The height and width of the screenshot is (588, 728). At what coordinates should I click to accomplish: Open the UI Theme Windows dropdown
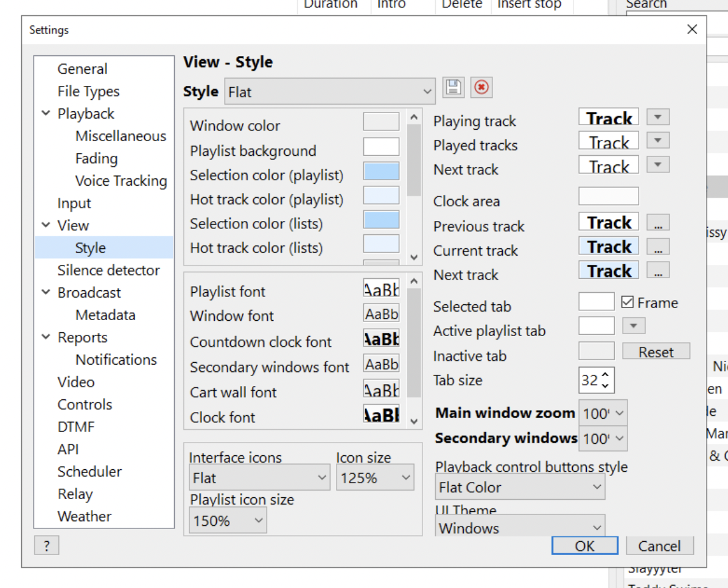tap(520, 527)
